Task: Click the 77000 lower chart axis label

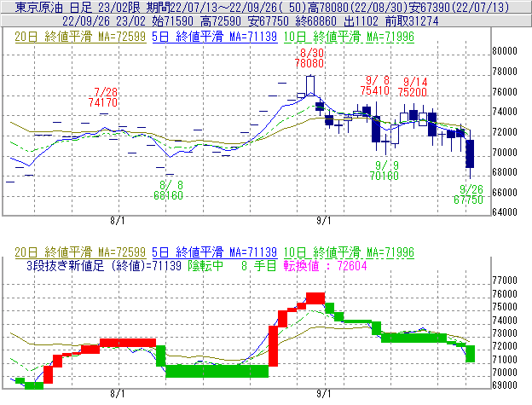Action: [505, 281]
